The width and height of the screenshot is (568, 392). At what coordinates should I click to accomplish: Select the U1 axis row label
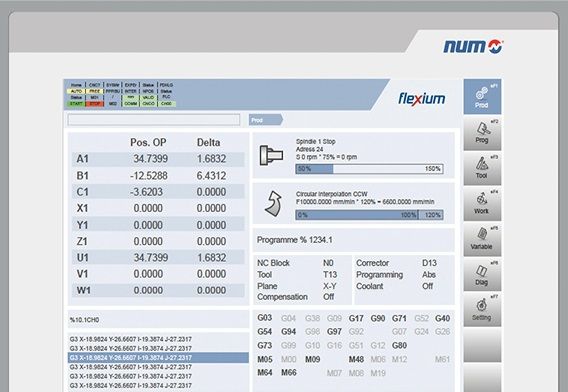tap(82, 258)
